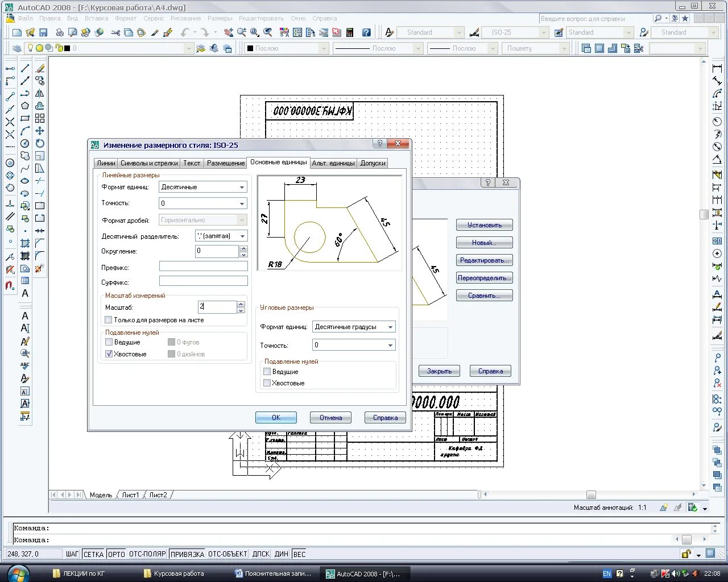Select the Move modify tool
Image resolution: width=728 pixels, height=582 pixels.
(x=40, y=131)
